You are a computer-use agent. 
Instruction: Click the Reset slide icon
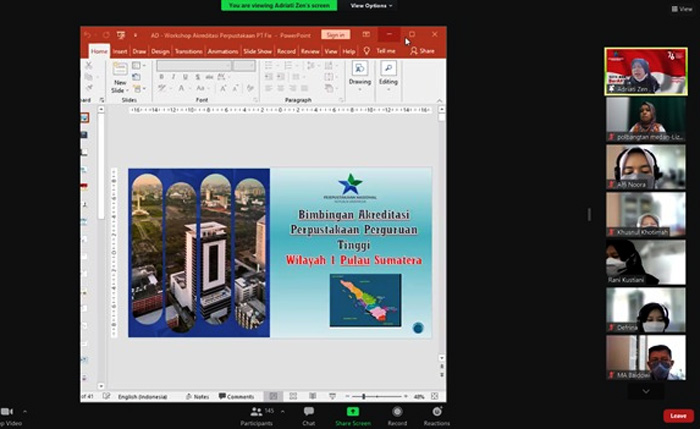[x=137, y=77]
